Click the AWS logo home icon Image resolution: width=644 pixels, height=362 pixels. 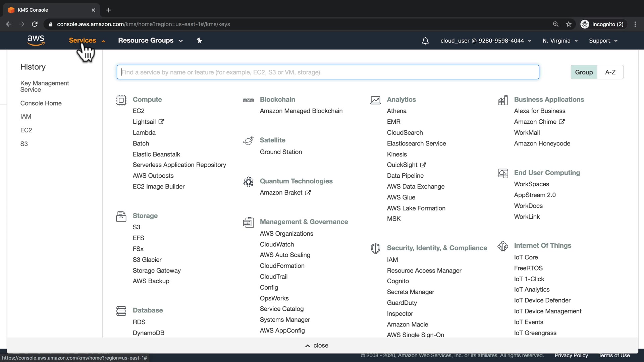[x=36, y=40]
